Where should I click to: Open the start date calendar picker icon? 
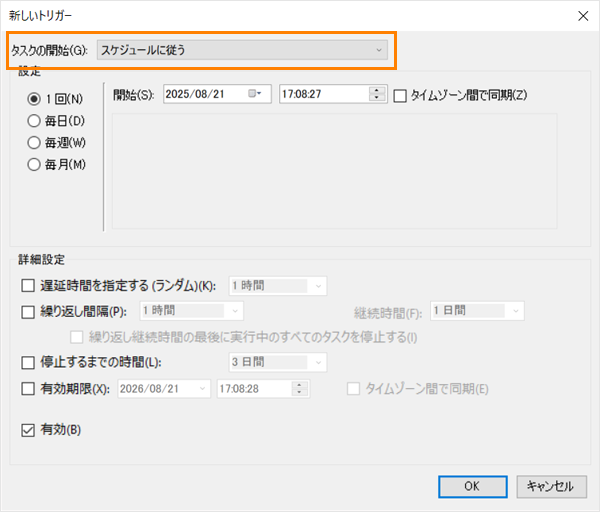coord(254,94)
